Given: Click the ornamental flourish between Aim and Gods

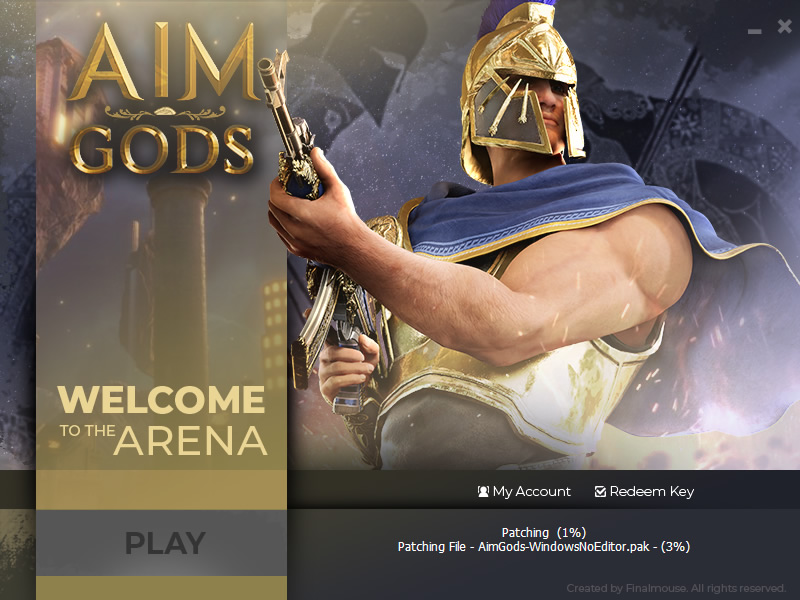Looking at the screenshot, I should 165,112.
